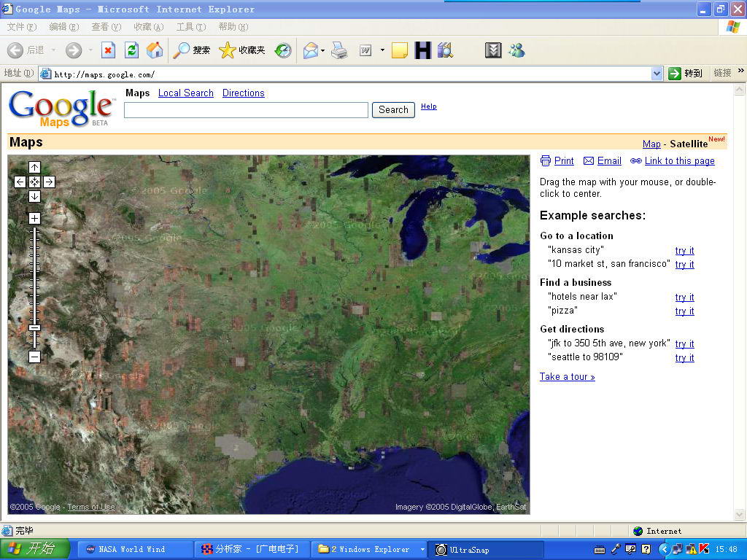The height and width of the screenshot is (560, 747).
Task: Click the browser Stop icon
Action: [x=108, y=50]
